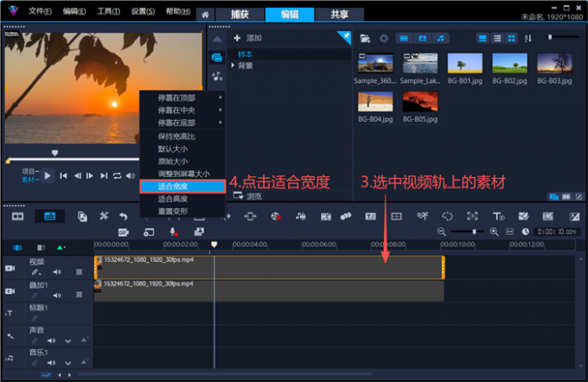Open the media library panel icon
This screenshot has height=382, width=588.
click(x=217, y=57)
